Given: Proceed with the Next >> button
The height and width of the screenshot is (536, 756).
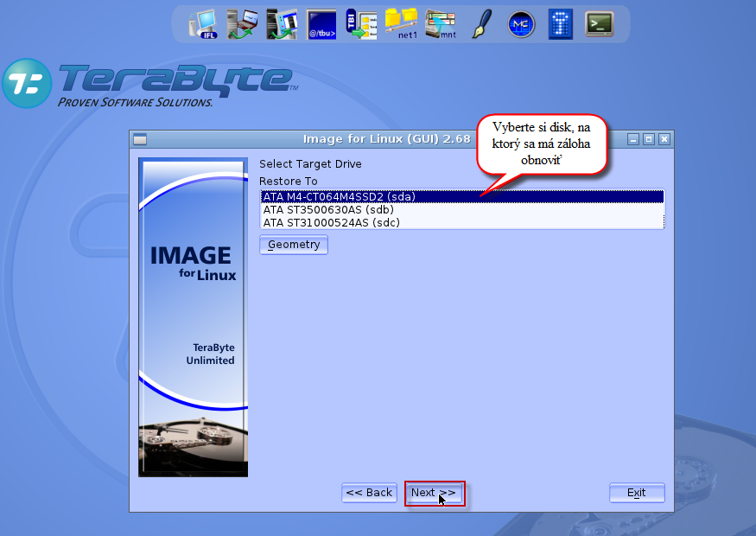Looking at the screenshot, I should (435, 493).
